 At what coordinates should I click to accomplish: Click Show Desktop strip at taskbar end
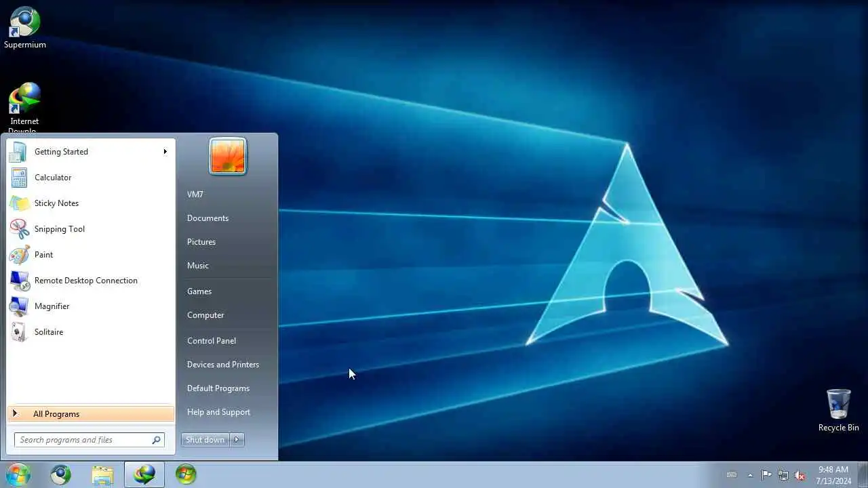coord(863,475)
